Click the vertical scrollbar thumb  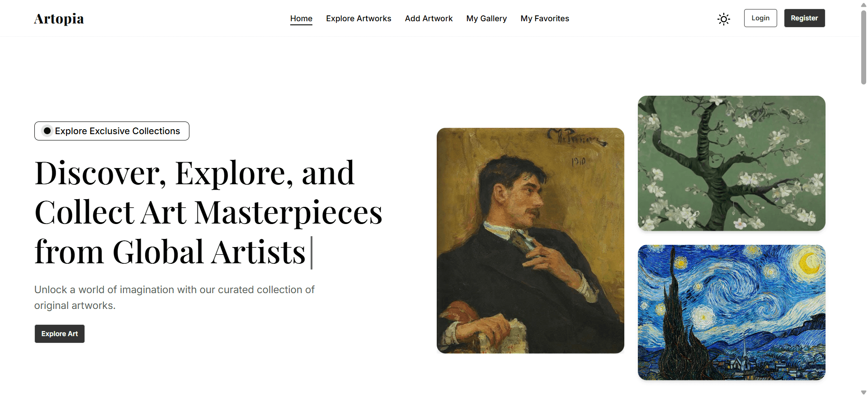863,47
